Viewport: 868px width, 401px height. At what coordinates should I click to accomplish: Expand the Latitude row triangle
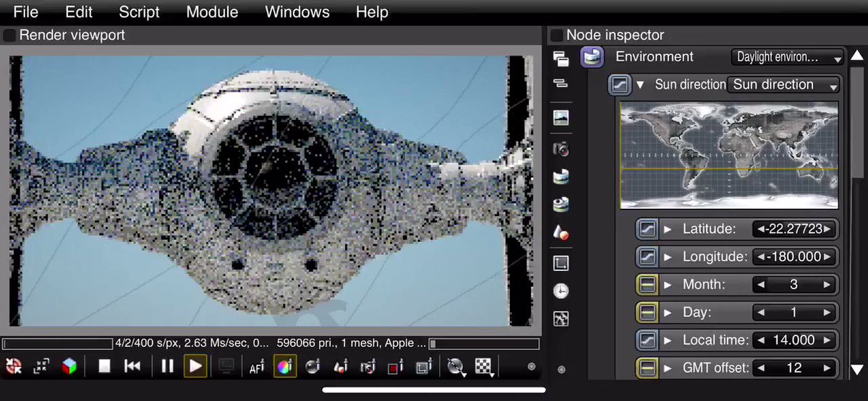coord(668,229)
